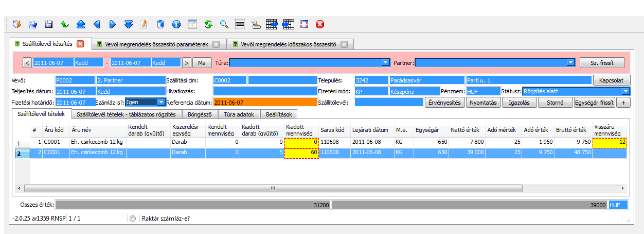The width and height of the screenshot is (644, 234).
Task: Go to next record with right arrow
Action: click(113, 24)
